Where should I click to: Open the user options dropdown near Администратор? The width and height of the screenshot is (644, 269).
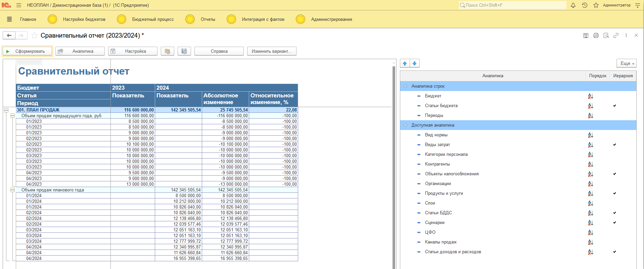pyautogui.click(x=637, y=5)
